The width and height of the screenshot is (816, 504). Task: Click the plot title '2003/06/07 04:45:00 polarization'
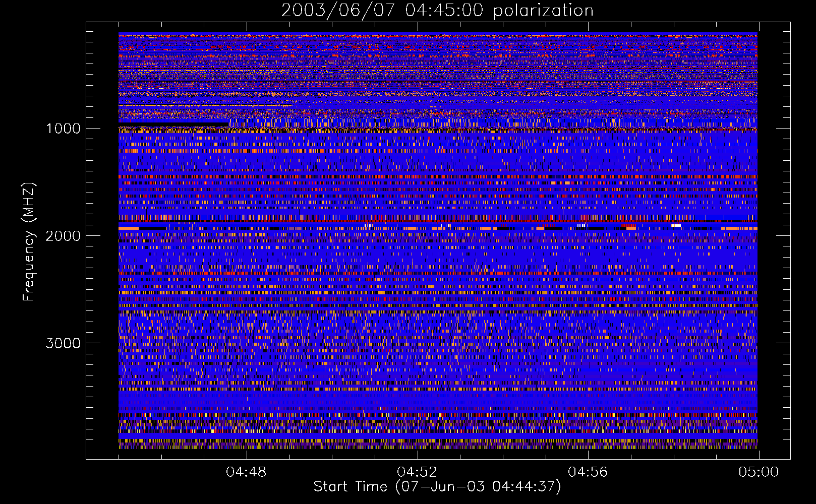point(437,10)
